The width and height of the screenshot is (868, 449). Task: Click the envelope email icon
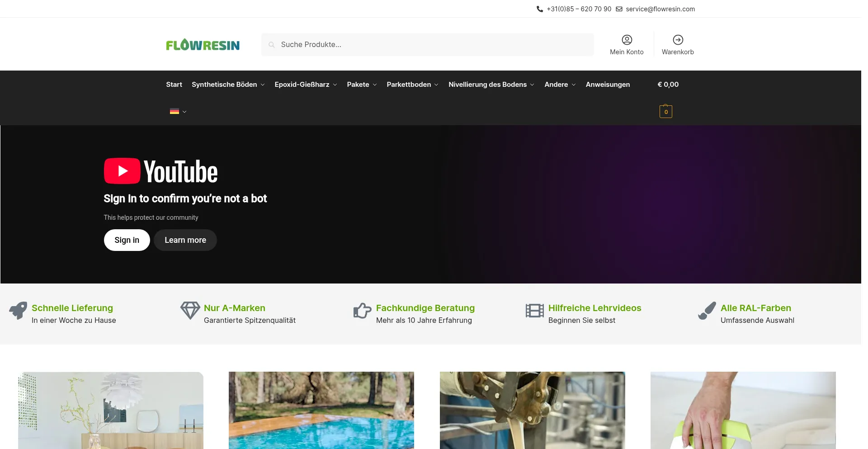coord(619,9)
